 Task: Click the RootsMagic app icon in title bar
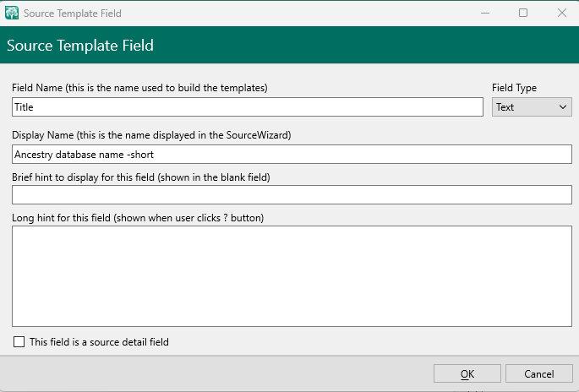click(x=12, y=14)
